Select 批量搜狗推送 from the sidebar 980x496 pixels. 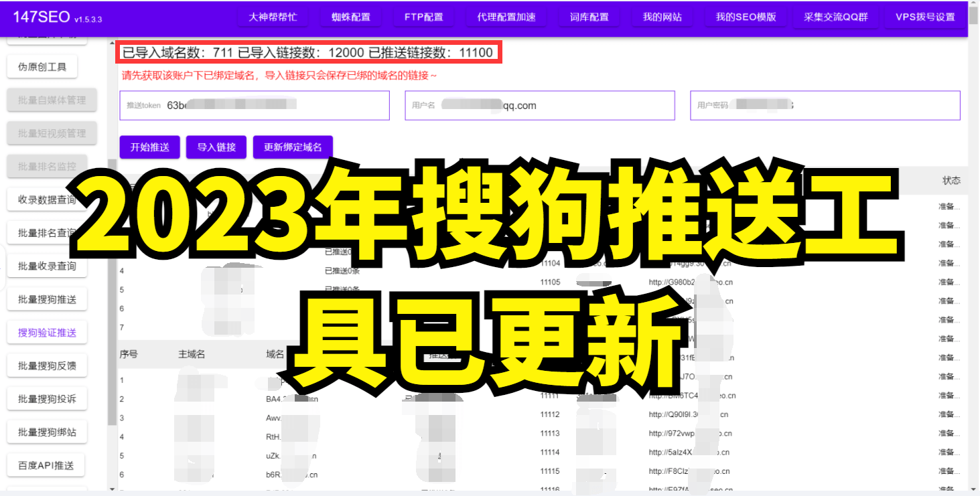point(47,299)
